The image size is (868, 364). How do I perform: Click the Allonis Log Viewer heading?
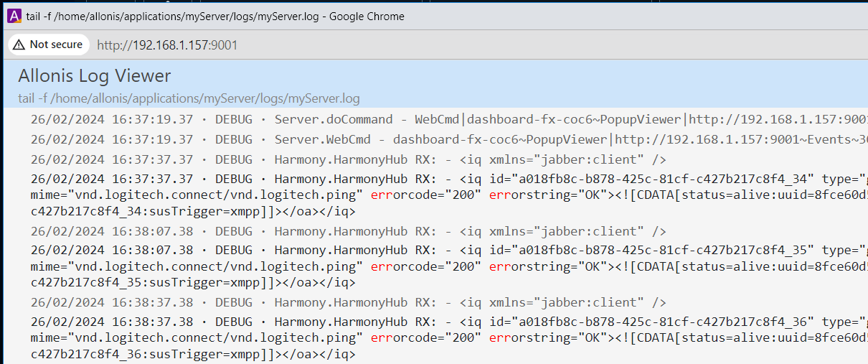(95, 76)
